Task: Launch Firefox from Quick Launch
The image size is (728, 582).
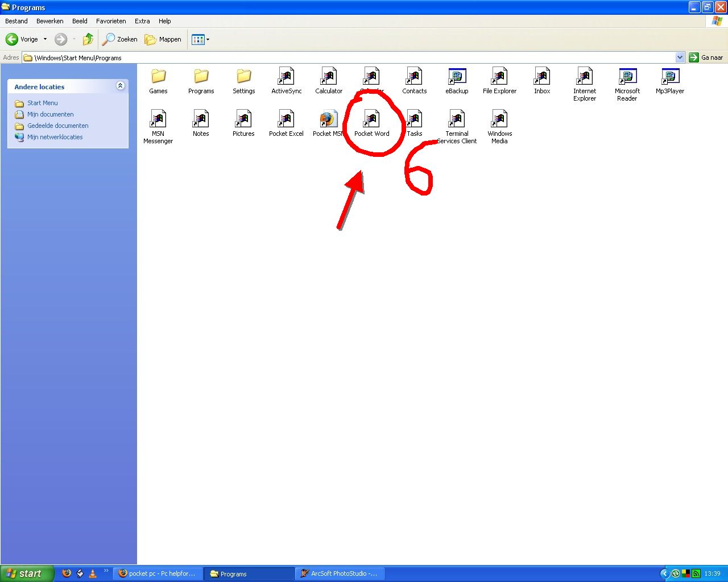Action: [x=67, y=573]
